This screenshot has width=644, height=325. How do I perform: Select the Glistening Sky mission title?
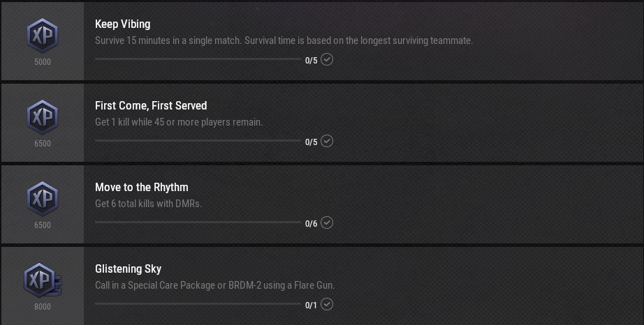[128, 269]
